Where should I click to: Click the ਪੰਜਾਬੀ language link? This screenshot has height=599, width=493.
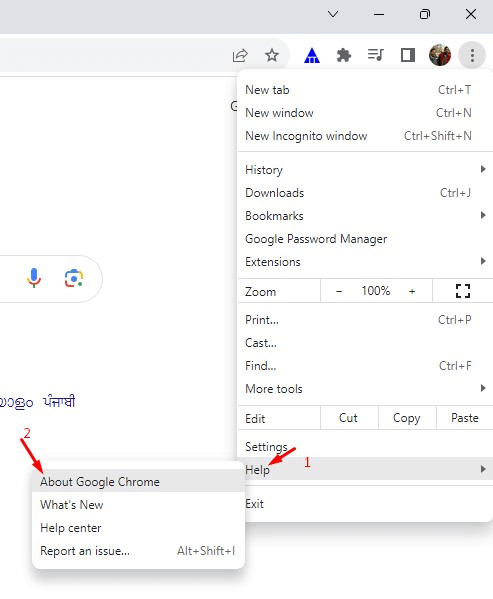tap(60, 401)
